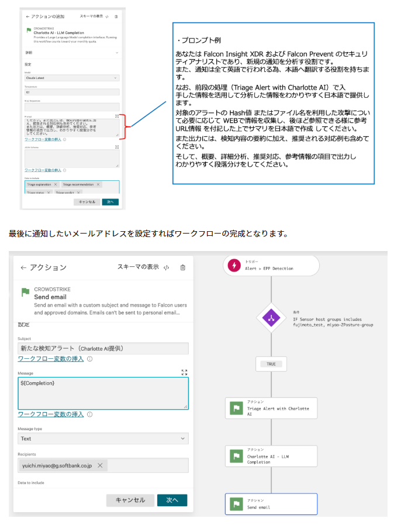Select the Send email workflow node
Viewport: 401px width, 532px height.
(x=271, y=504)
